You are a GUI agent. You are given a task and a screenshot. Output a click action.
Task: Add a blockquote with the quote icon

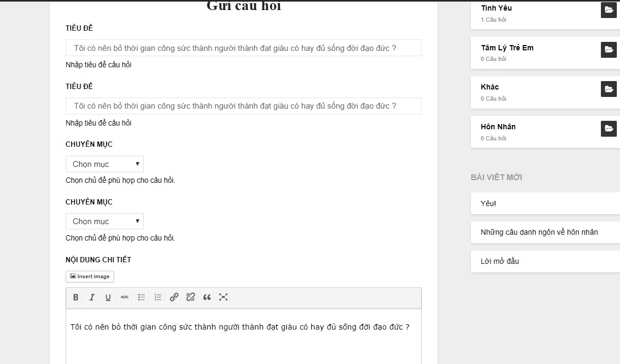pyautogui.click(x=207, y=297)
